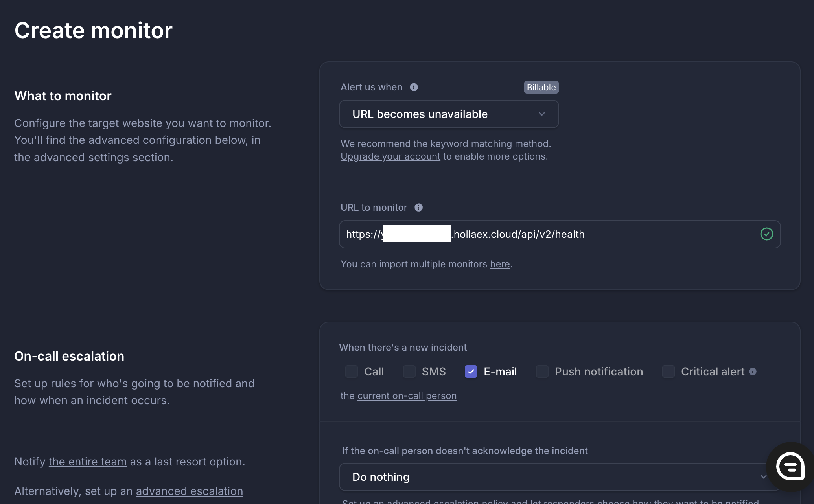The width and height of the screenshot is (814, 504).
Task: Click info icon next to Critical alert
Action: (x=753, y=372)
